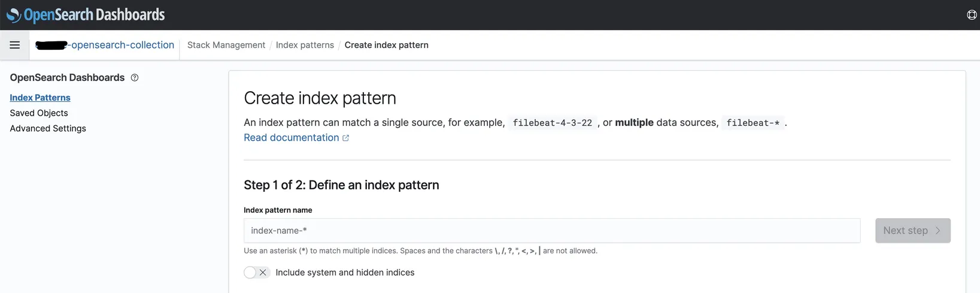Screen dimensions: 980x293
Task: Click the external link icon after Read documentation
Action: (x=345, y=138)
